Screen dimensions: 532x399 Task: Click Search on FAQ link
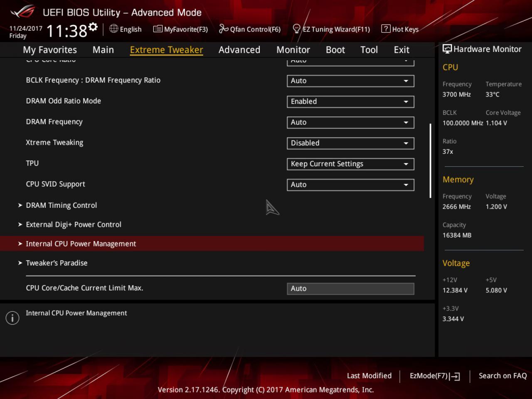[x=502, y=376]
